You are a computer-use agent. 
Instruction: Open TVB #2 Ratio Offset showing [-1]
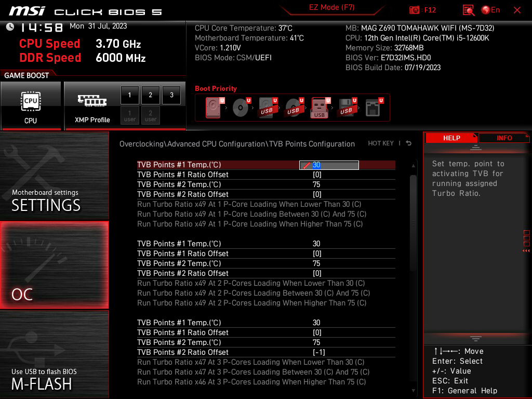point(266,352)
